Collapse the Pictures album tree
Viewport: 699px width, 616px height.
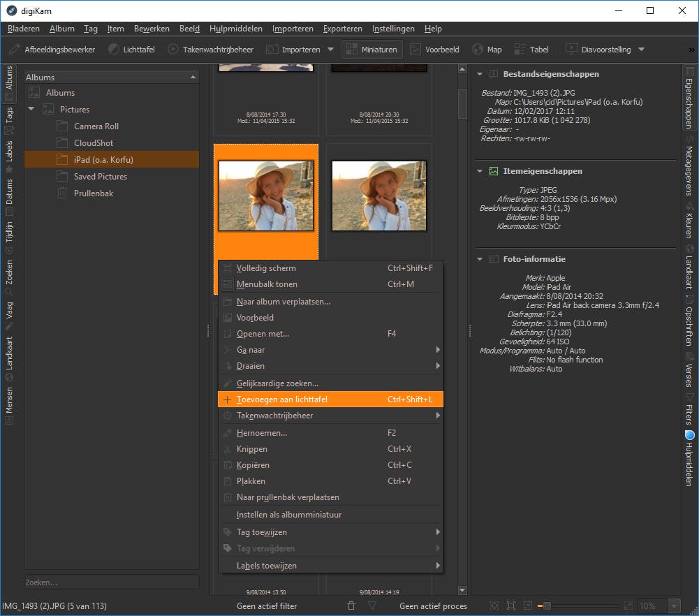click(31, 109)
